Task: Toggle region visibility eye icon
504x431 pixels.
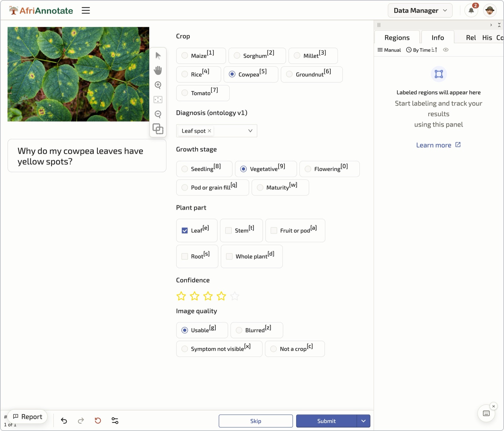Action: (x=446, y=50)
